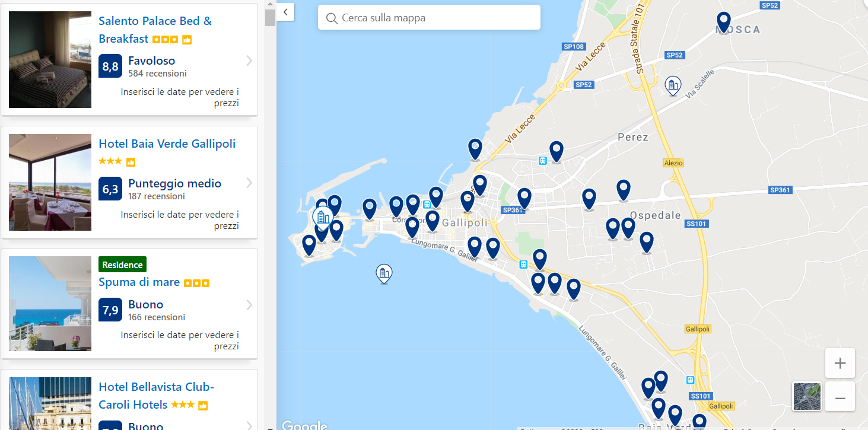Open Hotel Bellavista Club-Caroli Hotels listing

(x=156, y=396)
